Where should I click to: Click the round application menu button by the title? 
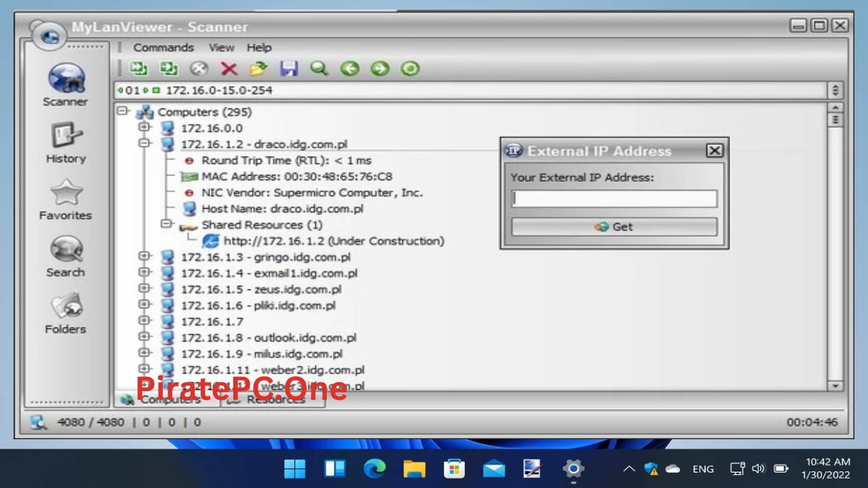point(49,35)
